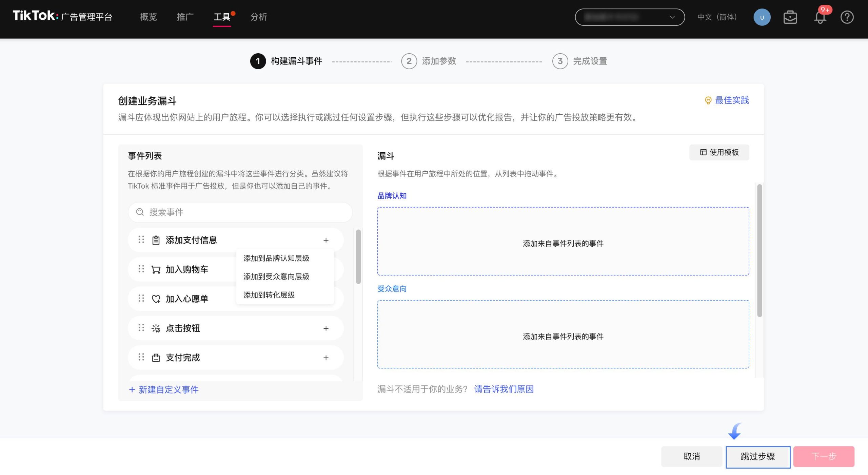
Task: Click the 品牌认知 section label
Action: [x=392, y=196]
